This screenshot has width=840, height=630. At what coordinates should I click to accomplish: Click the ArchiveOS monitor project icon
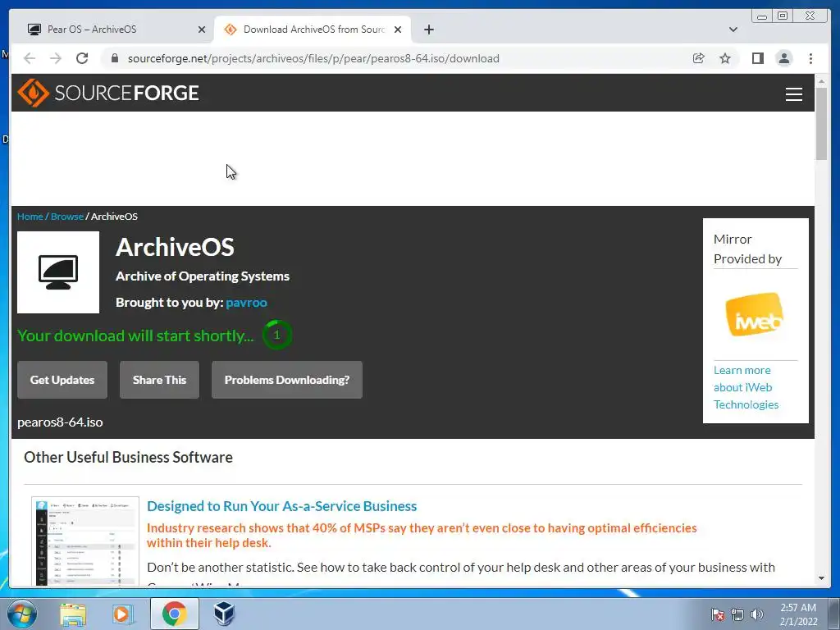[x=58, y=272]
